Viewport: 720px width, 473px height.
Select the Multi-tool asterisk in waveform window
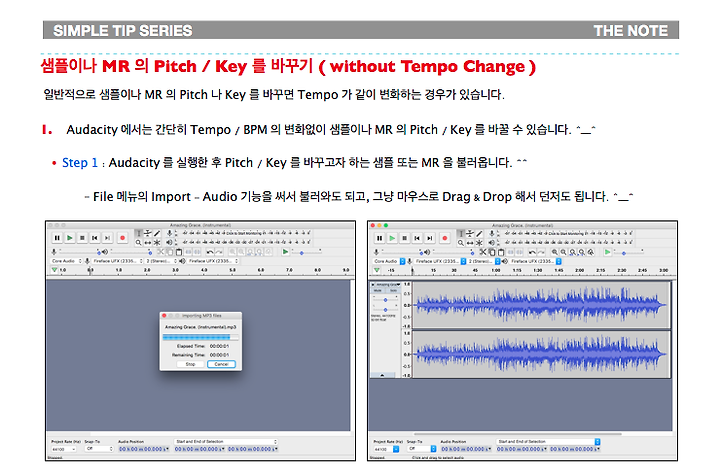tap(479, 243)
